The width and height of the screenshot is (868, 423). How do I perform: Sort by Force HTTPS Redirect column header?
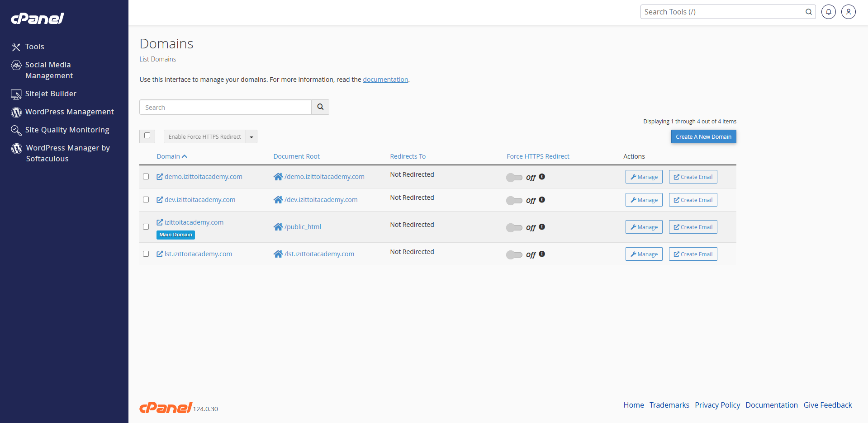pos(538,156)
